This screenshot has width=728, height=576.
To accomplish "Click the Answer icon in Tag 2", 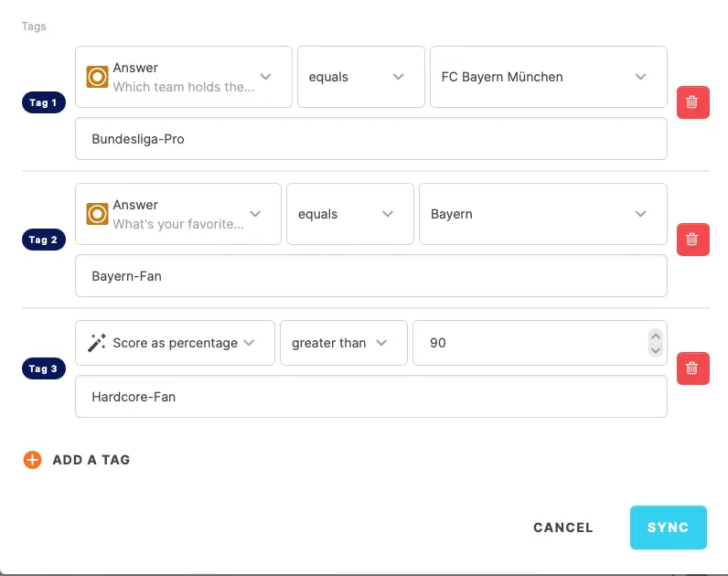I will (97, 214).
